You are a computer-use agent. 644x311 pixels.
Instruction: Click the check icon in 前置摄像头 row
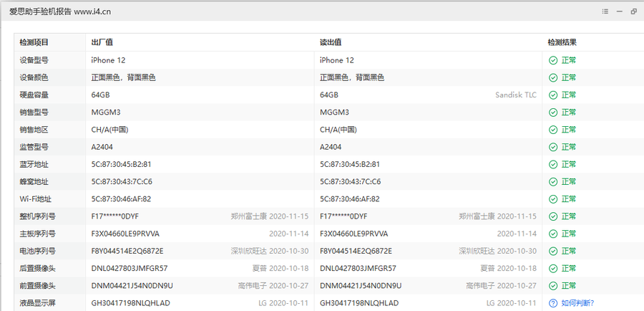click(x=553, y=286)
